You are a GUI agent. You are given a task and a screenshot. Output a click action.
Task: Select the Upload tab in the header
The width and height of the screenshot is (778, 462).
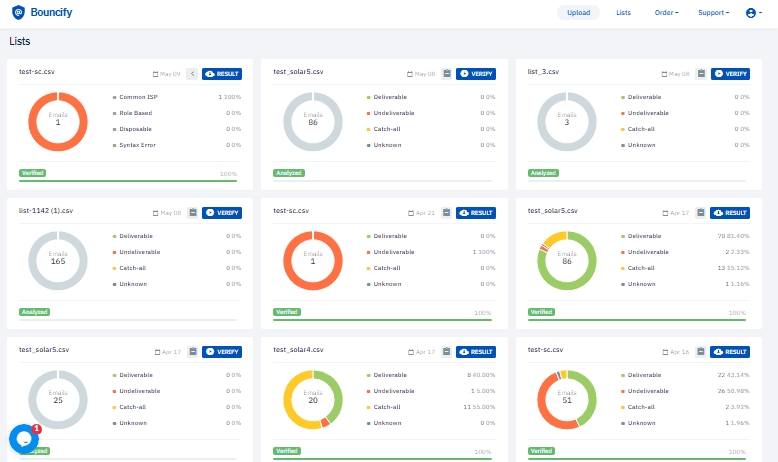click(579, 13)
